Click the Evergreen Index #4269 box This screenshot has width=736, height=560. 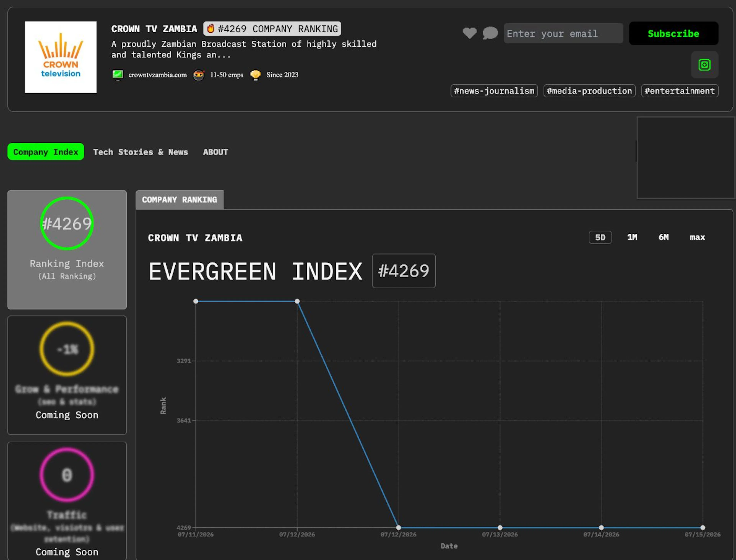pyautogui.click(x=403, y=271)
